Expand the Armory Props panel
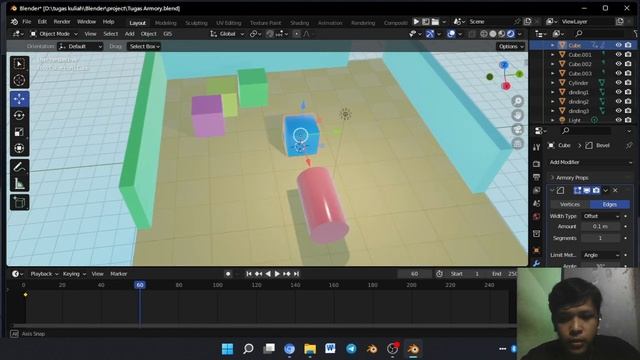Viewport: 640px width, 360px height. point(590,178)
